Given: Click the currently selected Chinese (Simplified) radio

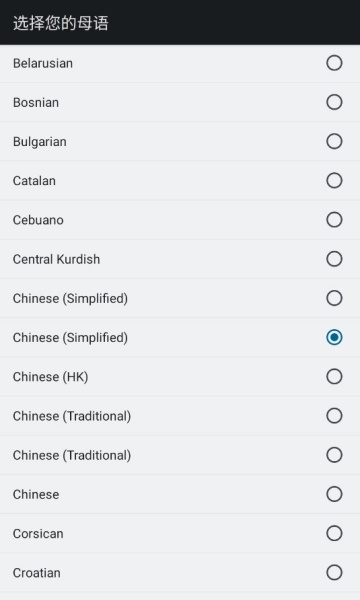Looking at the screenshot, I should [334, 338].
